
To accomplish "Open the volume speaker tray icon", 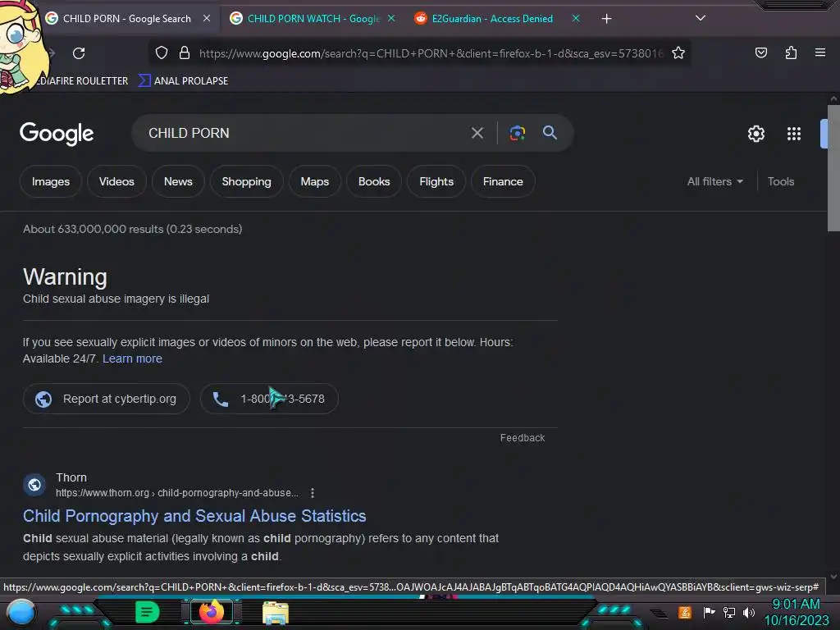I will [x=749, y=612].
